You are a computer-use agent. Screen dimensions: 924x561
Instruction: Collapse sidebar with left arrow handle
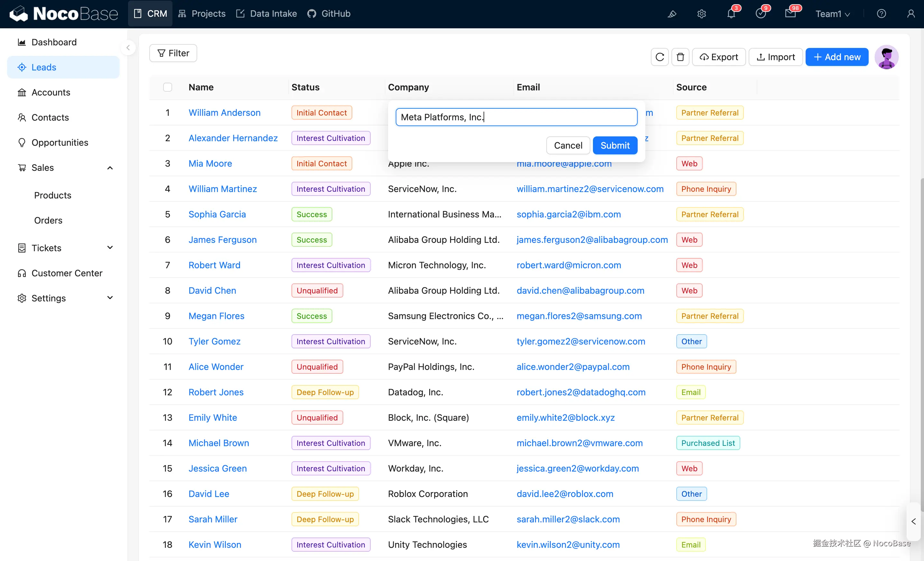(x=128, y=48)
